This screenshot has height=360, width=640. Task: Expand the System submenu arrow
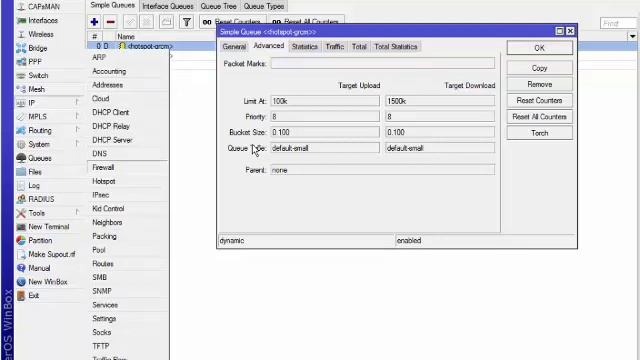pos(77,144)
